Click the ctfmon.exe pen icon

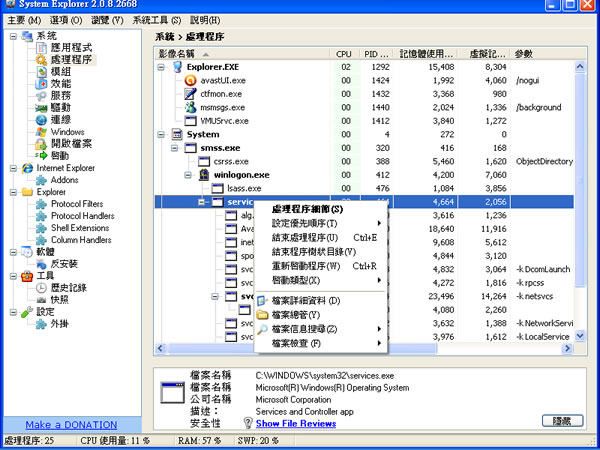pos(190,94)
